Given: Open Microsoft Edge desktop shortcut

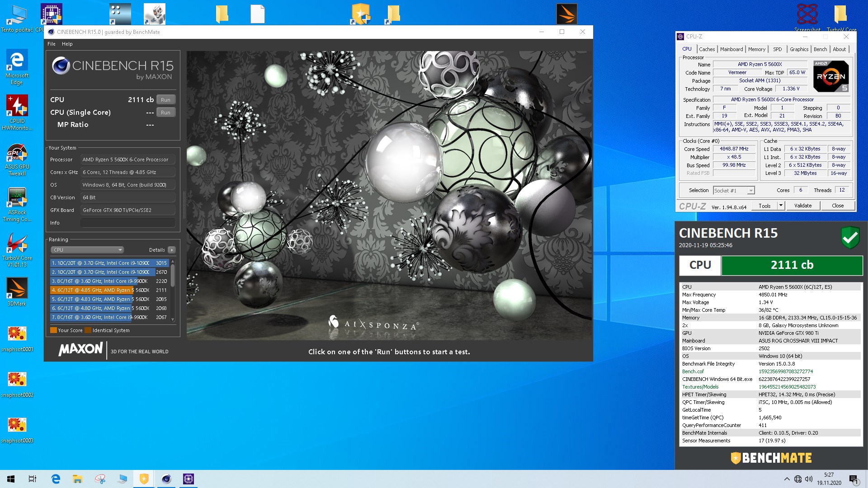Looking at the screenshot, I should (x=17, y=67).
